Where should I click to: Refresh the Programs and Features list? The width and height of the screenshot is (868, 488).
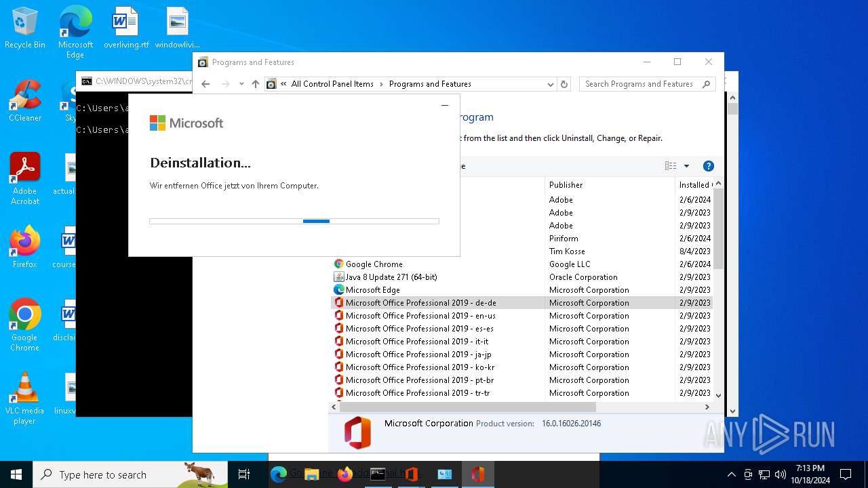tap(564, 84)
